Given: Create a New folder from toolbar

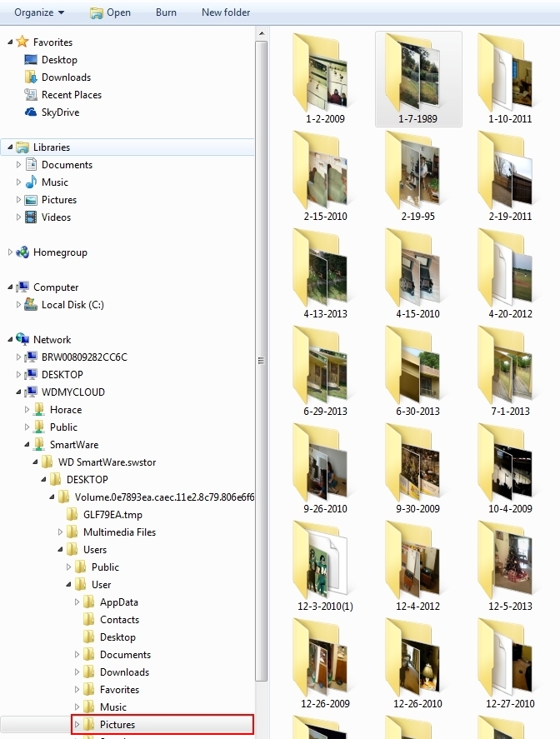Looking at the screenshot, I should [226, 12].
